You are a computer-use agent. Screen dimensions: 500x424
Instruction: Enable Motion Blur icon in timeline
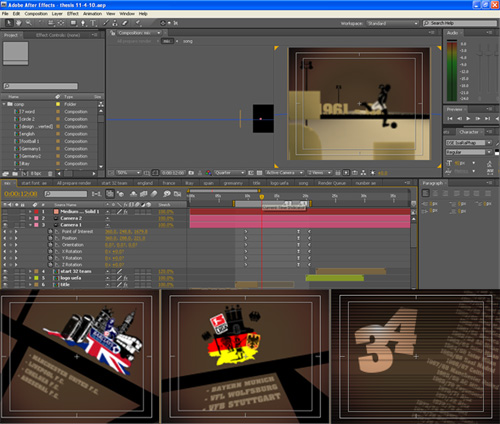(x=154, y=194)
